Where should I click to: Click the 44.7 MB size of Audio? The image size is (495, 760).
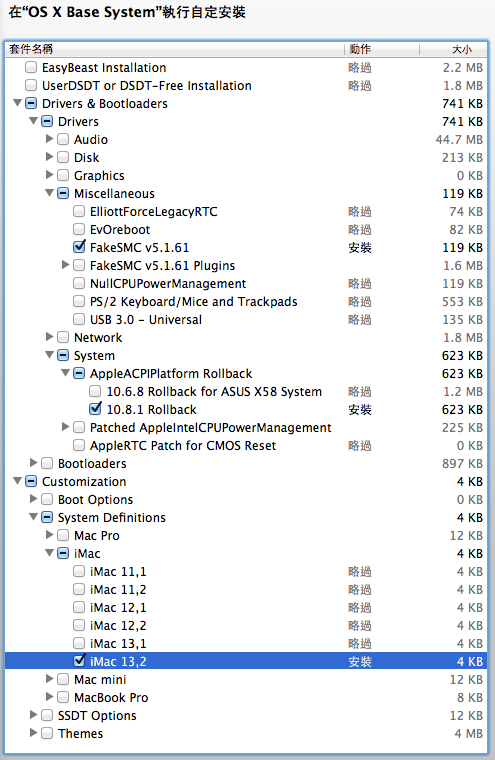[459, 140]
